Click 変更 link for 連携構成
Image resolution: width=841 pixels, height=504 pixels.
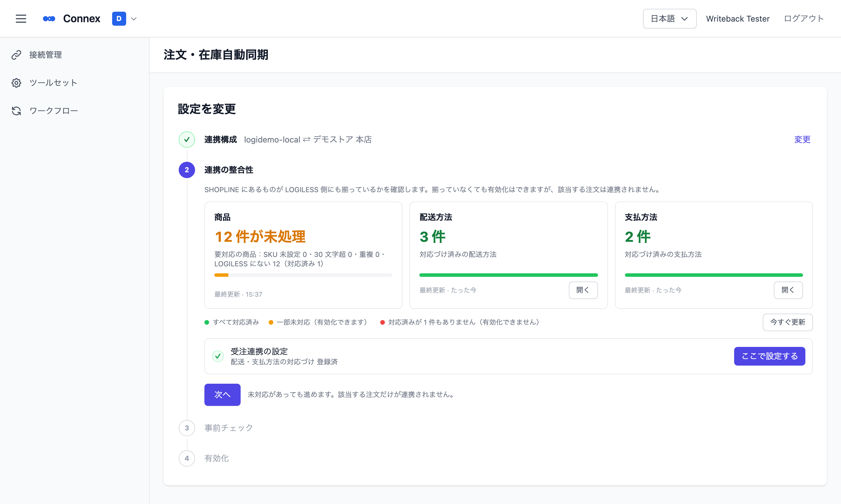[x=802, y=140]
